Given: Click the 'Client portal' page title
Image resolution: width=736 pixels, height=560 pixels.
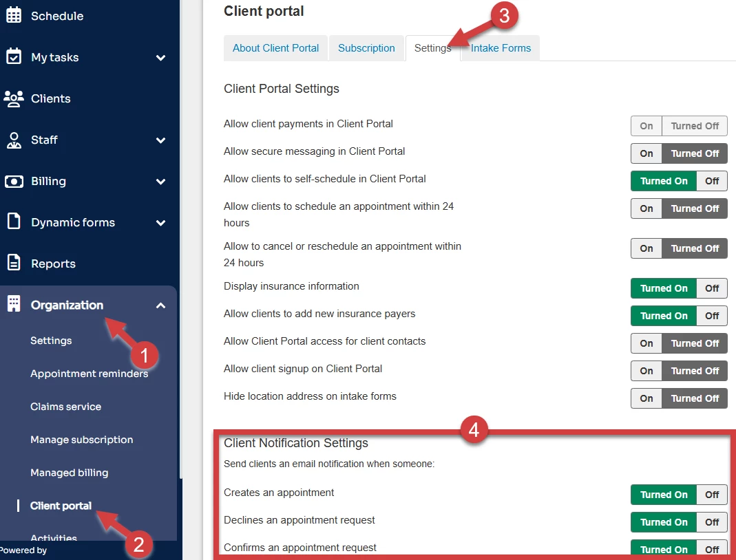Looking at the screenshot, I should pos(264,11).
